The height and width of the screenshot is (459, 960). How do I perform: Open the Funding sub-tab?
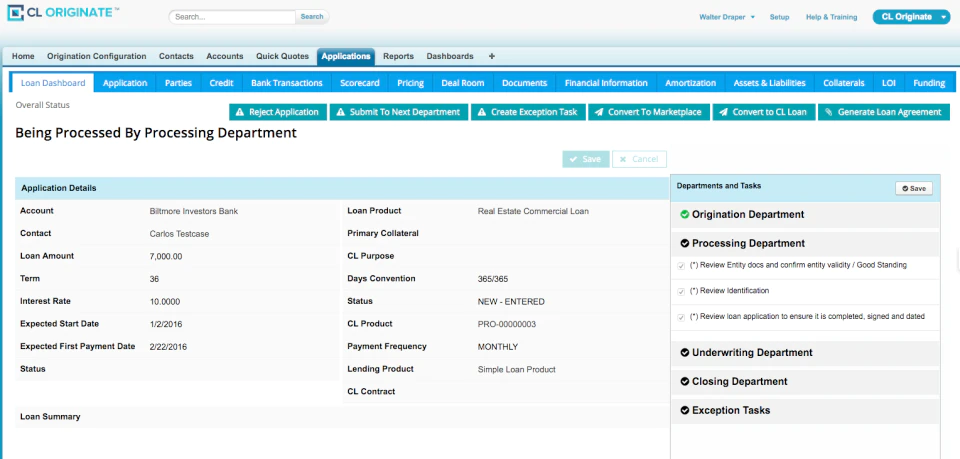(x=929, y=83)
